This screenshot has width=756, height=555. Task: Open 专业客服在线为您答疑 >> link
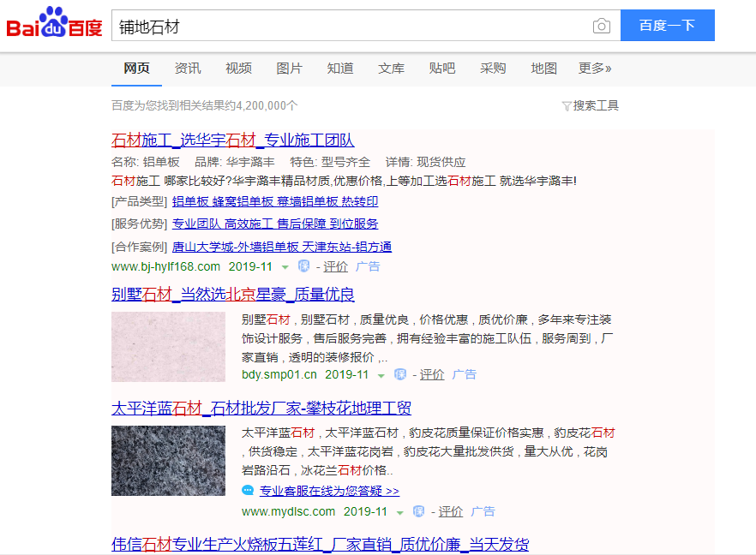[329, 491]
